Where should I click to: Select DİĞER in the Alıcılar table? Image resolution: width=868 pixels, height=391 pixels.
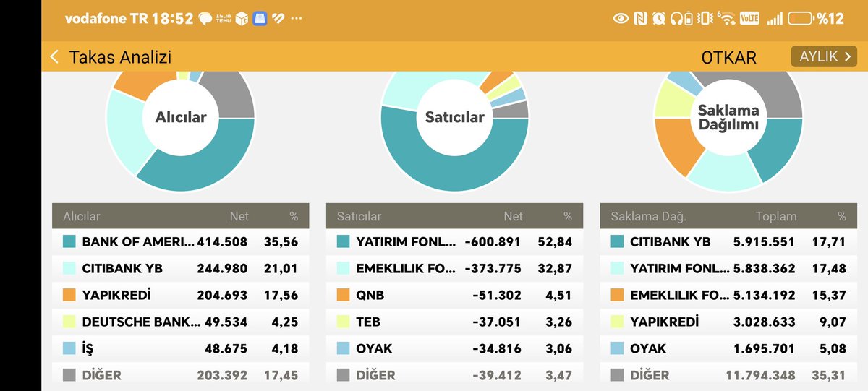tap(180, 376)
